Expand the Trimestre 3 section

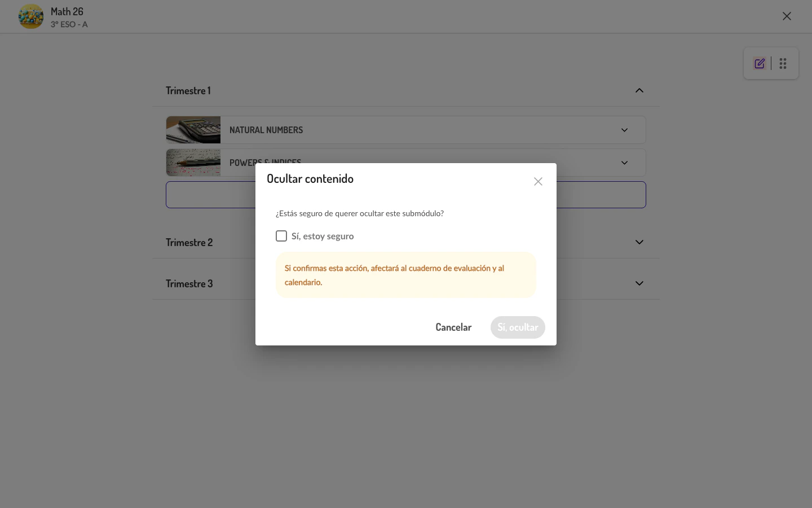coord(639,283)
